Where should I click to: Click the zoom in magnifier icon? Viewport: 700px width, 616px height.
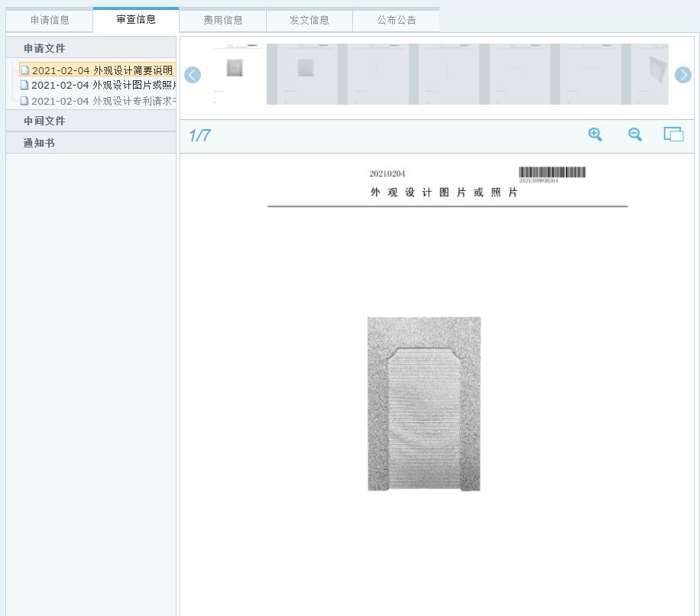click(x=595, y=135)
